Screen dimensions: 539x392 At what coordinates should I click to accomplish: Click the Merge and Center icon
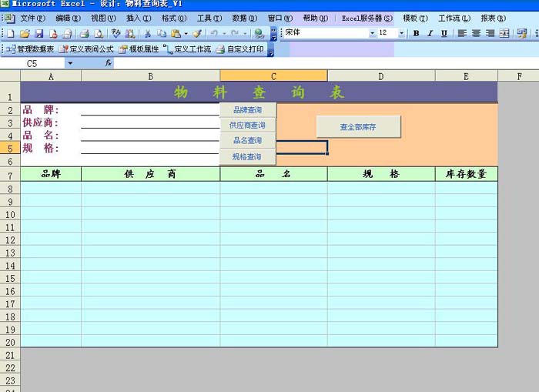[504, 33]
